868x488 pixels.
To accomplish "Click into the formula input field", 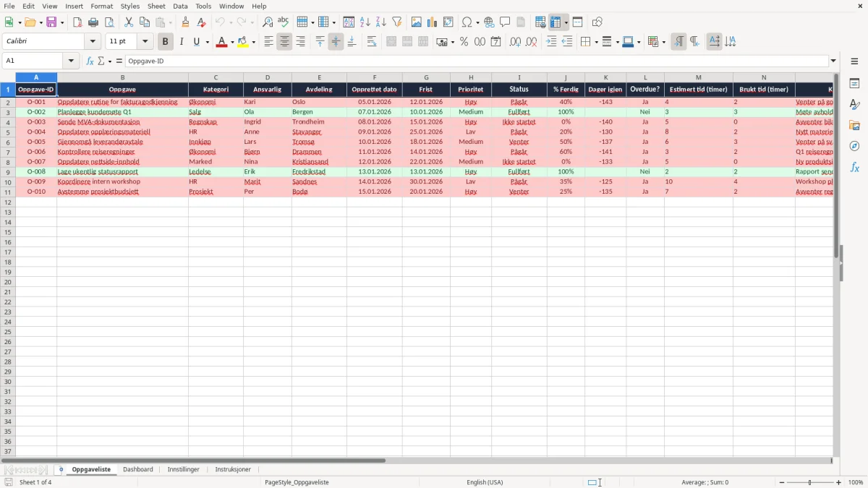I will pyautogui.click(x=476, y=61).
